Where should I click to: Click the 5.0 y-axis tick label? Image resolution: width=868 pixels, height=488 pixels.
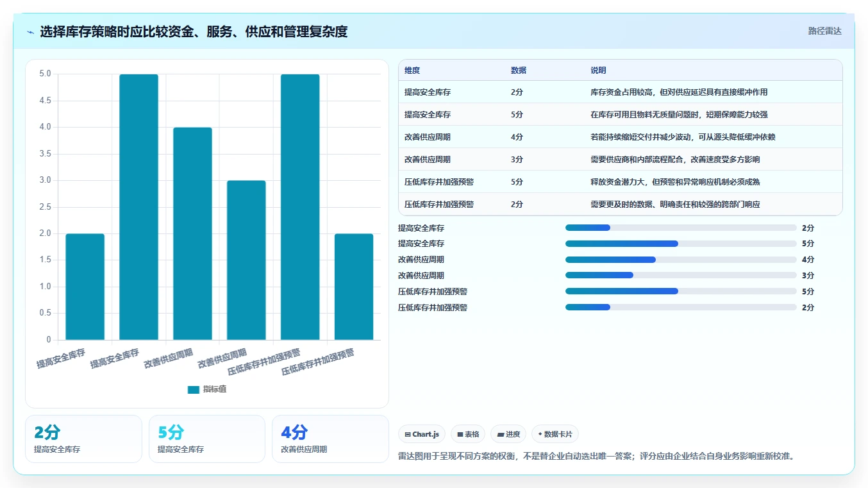pyautogui.click(x=45, y=74)
